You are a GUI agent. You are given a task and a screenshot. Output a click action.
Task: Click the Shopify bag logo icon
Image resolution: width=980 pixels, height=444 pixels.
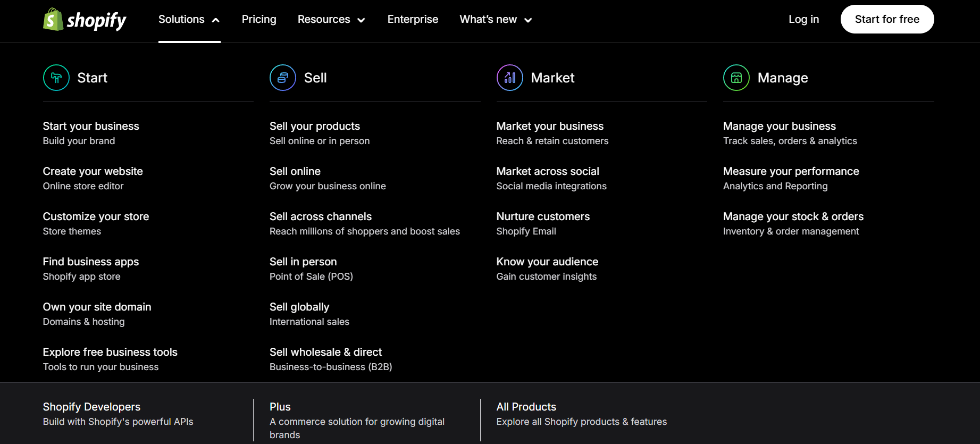[53, 19]
